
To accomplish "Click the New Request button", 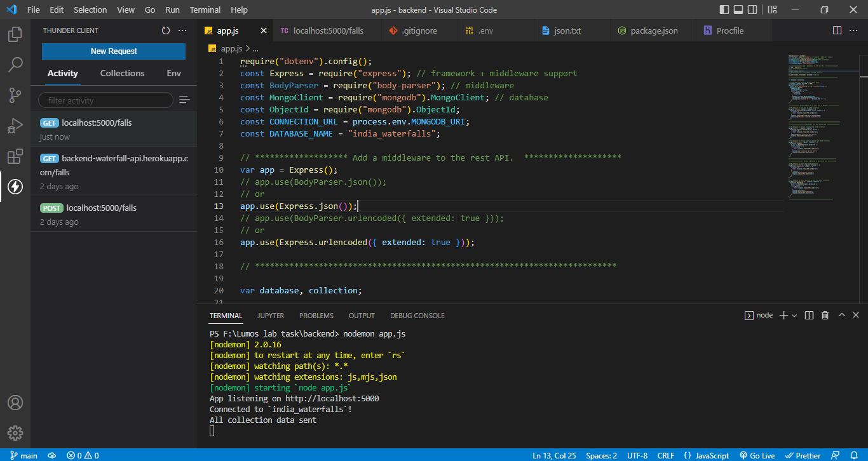I will click(114, 51).
